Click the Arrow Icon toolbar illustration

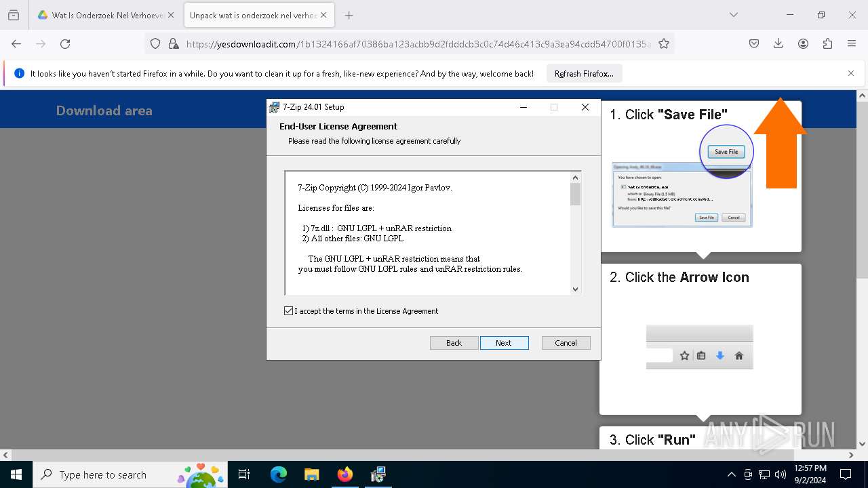tap(700, 347)
